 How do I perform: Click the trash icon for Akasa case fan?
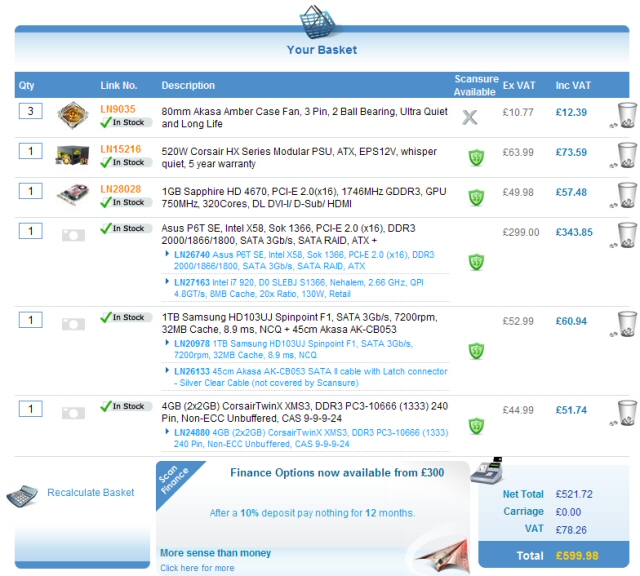pos(626,115)
